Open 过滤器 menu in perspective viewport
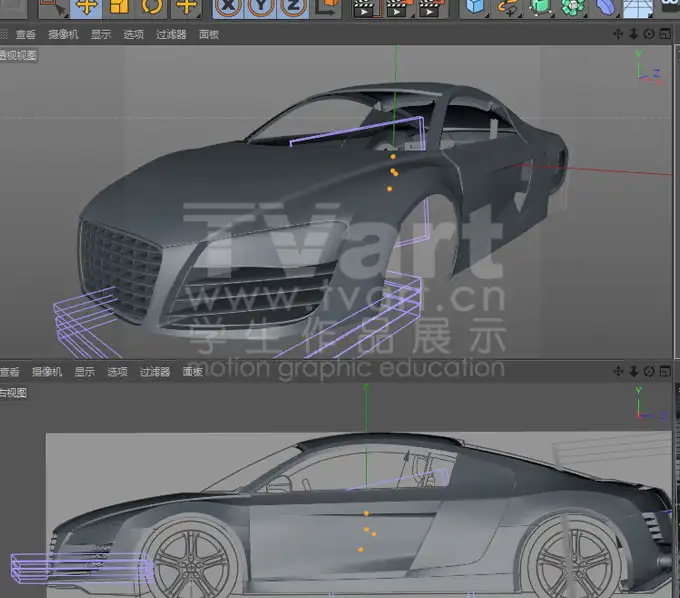The height and width of the screenshot is (598, 680). pyautogui.click(x=171, y=34)
